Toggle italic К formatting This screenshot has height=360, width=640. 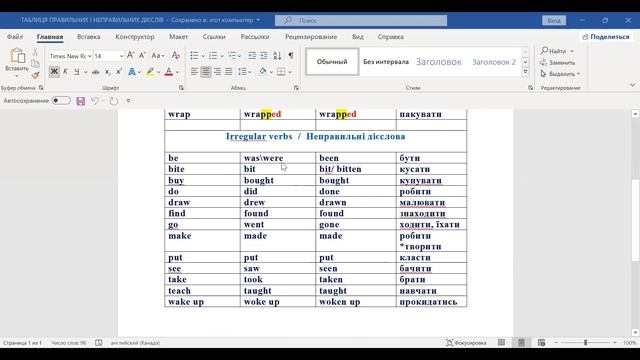(x=65, y=72)
